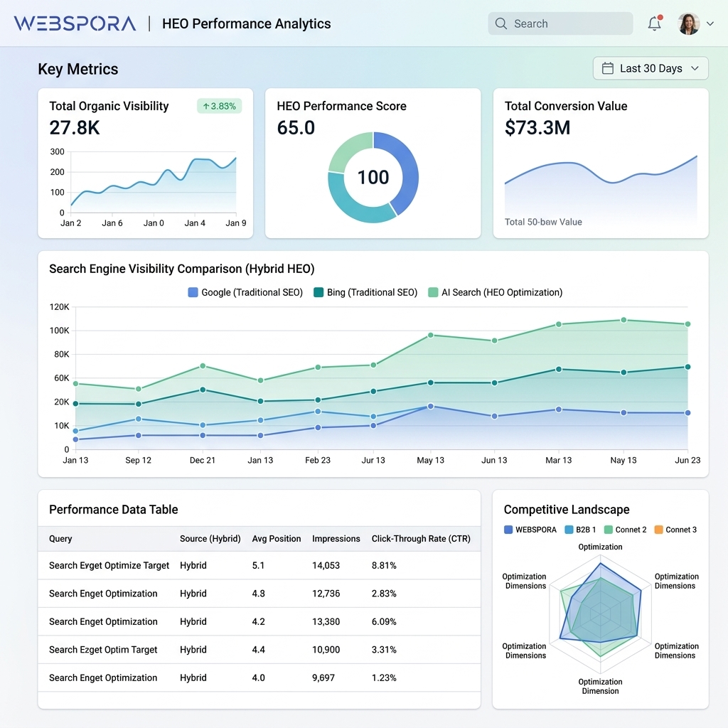728x728 pixels.
Task: Click the Competitive Landscape title
Action: 567,509
